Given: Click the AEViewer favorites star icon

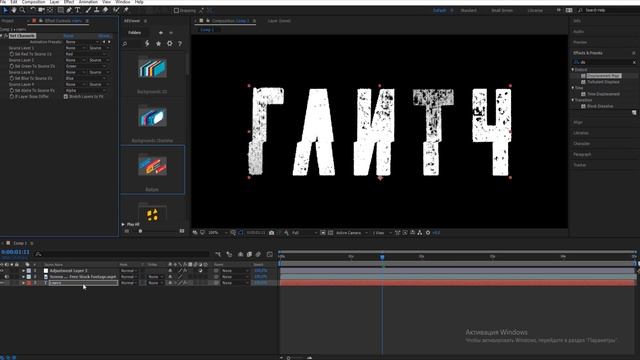Looking at the screenshot, I should [x=158, y=44].
